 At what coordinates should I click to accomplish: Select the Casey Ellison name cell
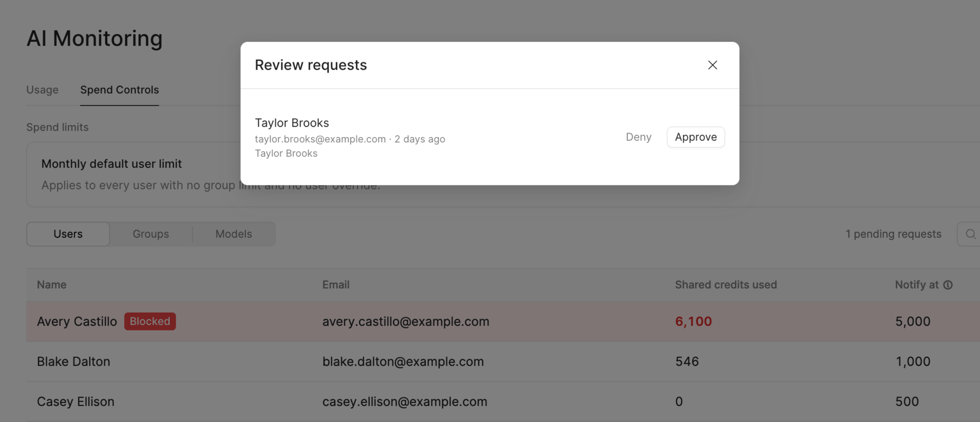(76, 402)
